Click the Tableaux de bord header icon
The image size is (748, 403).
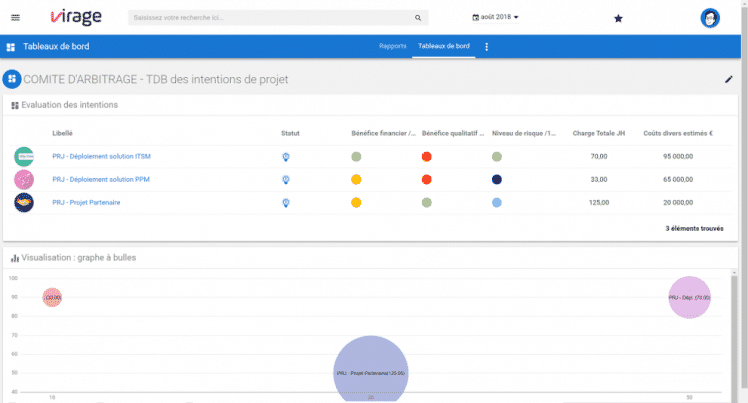(x=10, y=47)
